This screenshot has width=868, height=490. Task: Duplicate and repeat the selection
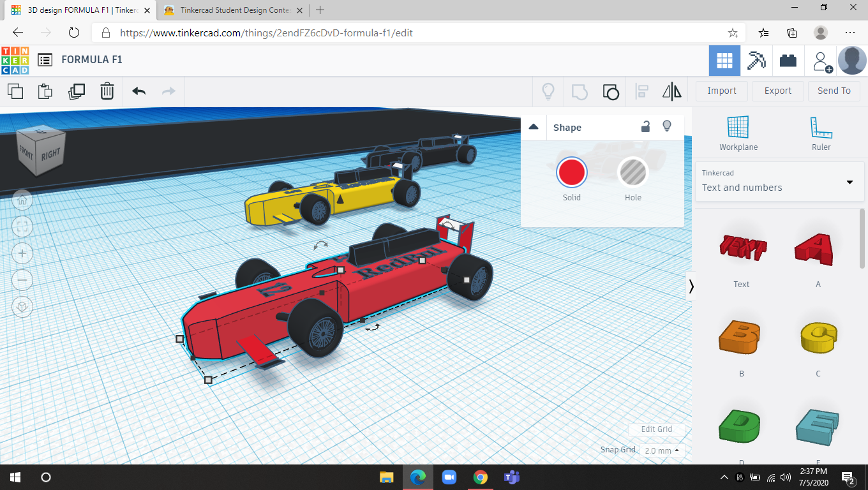coord(76,91)
